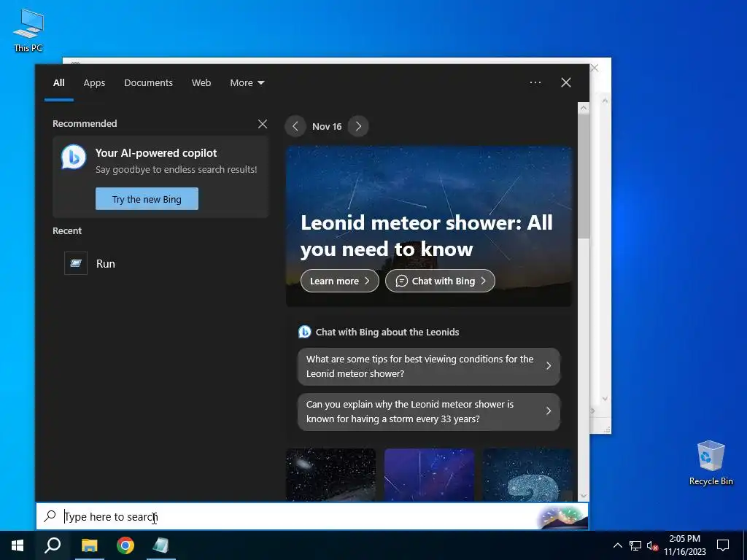Screen dimensions: 747x560
Task: Click the background window's scroll down arrow
Action: [x=605, y=399]
